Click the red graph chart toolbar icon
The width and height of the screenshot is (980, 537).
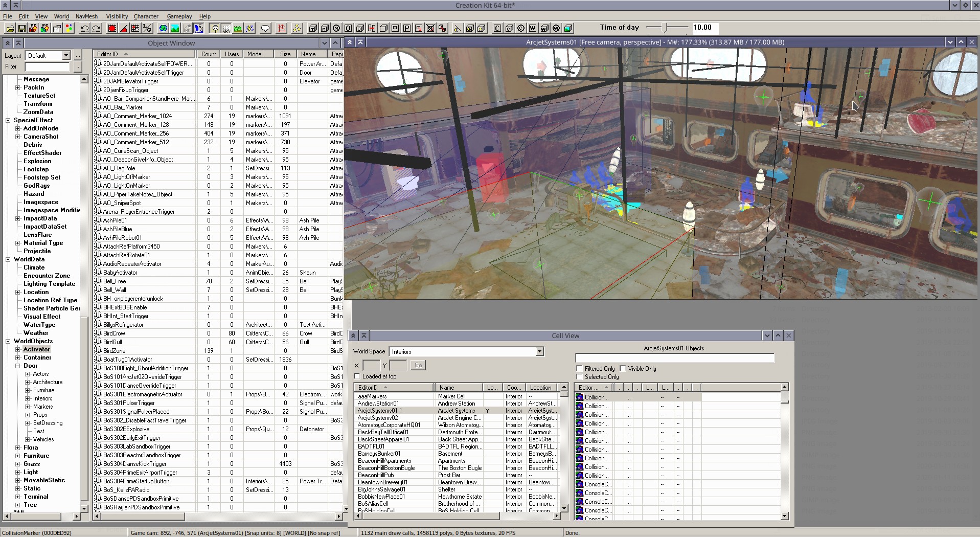(x=282, y=28)
